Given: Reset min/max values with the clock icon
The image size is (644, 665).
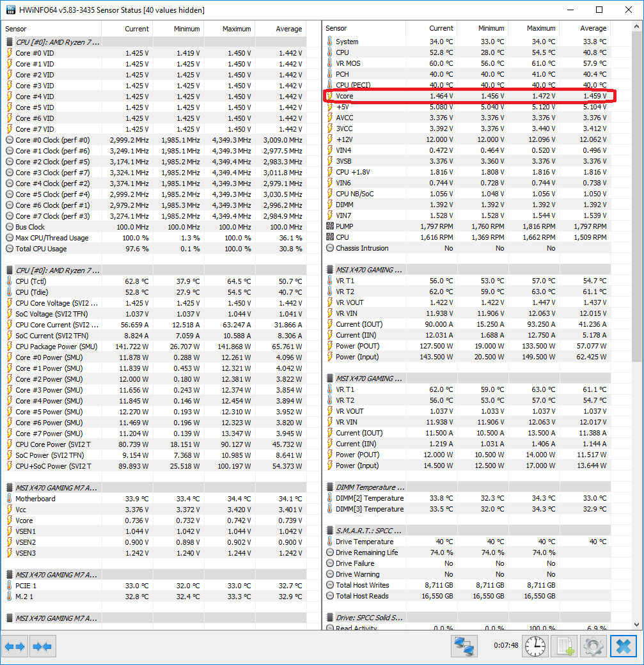Looking at the screenshot, I should coord(535,646).
